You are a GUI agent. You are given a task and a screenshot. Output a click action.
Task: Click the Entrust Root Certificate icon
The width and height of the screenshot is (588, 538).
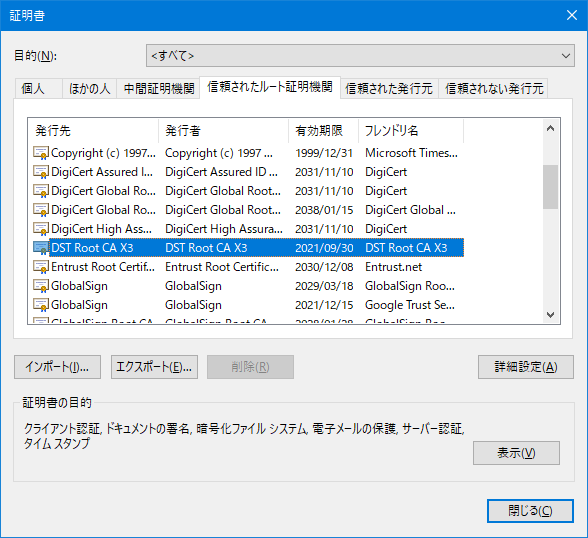(x=41, y=267)
